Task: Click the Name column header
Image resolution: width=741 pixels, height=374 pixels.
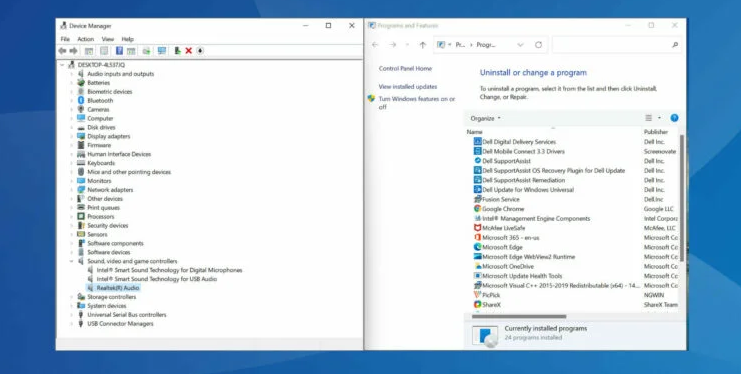Action: coord(474,132)
